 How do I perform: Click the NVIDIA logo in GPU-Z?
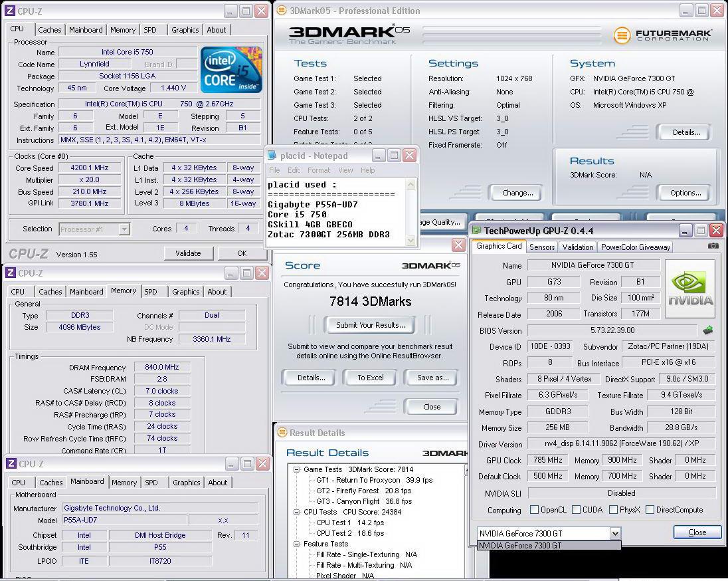click(x=690, y=289)
